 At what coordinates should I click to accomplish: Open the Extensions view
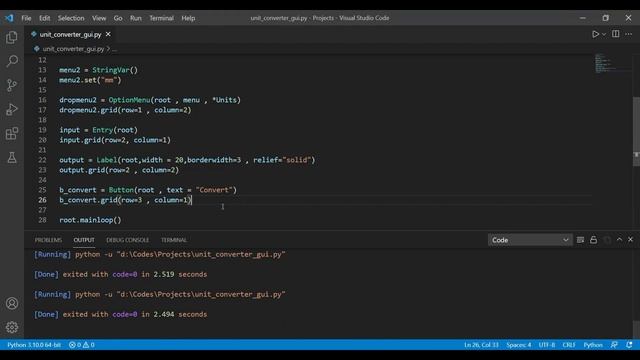(12, 133)
